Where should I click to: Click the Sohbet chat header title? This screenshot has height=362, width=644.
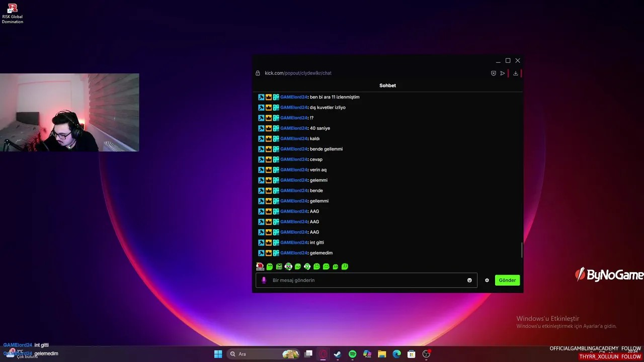pyautogui.click(x=387, y=85)
